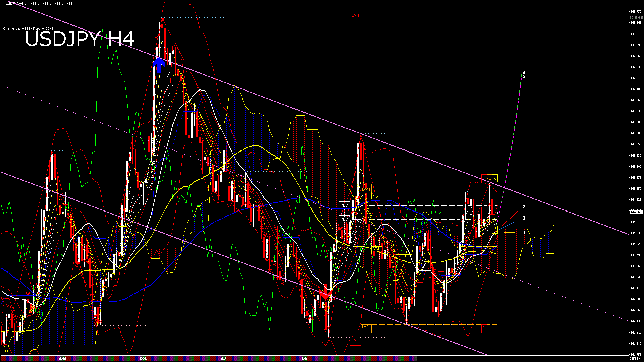The image size is (644, 362).
Task: Click projection label 1
Action: pos(524,233)
